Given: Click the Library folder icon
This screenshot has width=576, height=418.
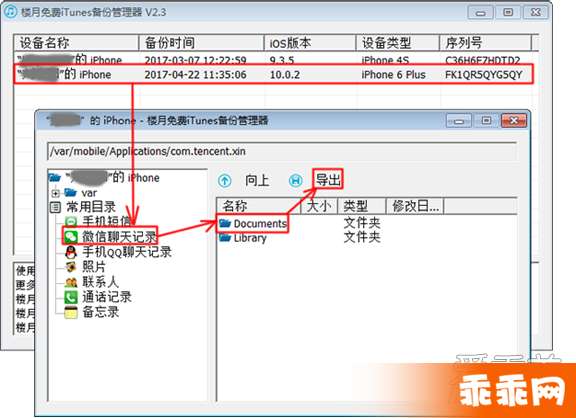Looking at the screenshot, I should [x=225, y=238].
